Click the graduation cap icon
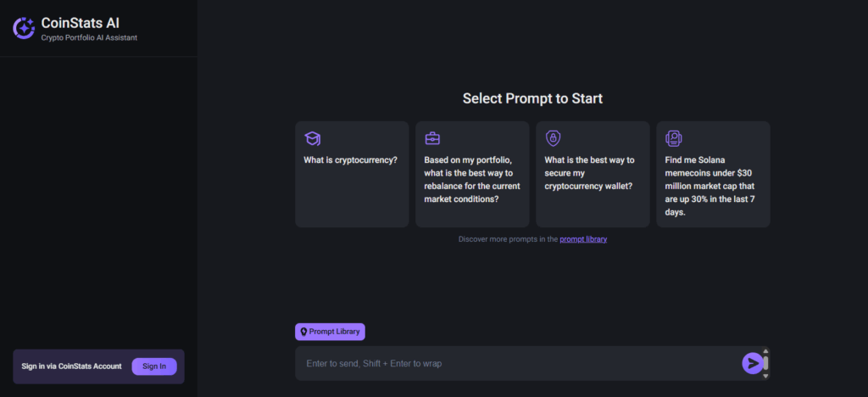This screenshot has width=868, height=397. click(x=313, y=138)
